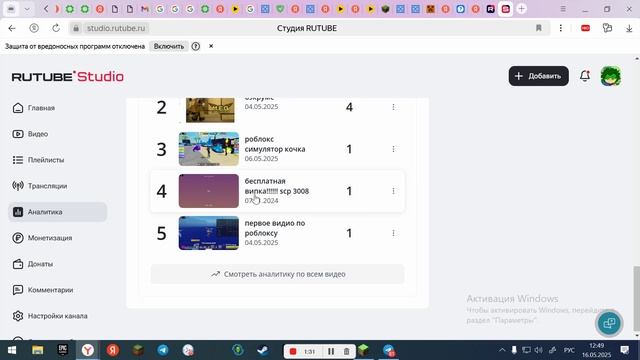
Task: Delete the recording with trash icon
Action: [347, 351]
